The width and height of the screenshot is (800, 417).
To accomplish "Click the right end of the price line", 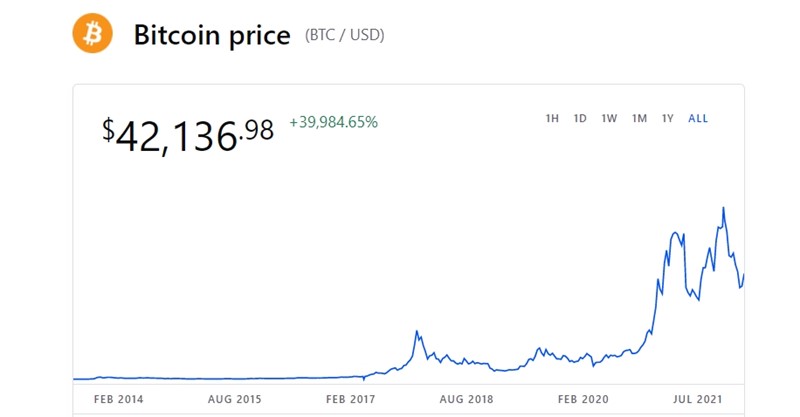I will click(744, 275).
